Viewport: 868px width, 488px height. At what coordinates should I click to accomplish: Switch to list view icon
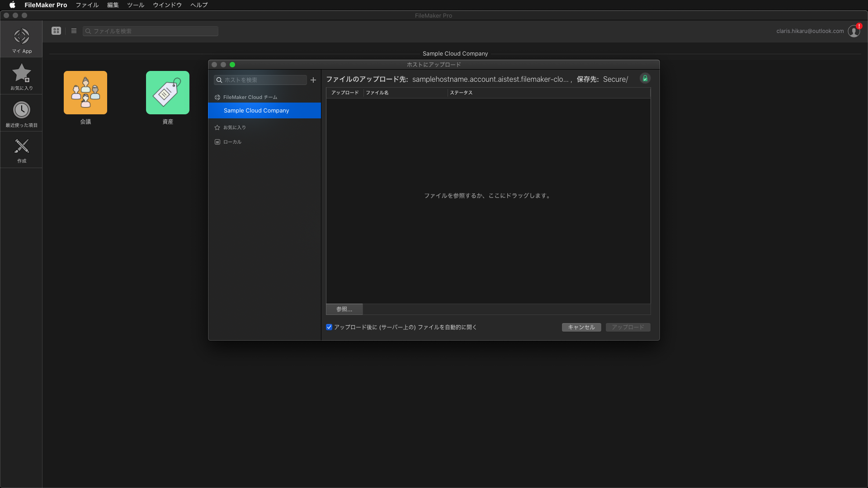click(74, 31)
